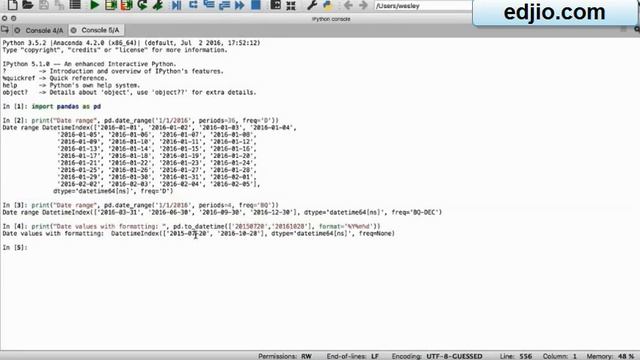Click the 'Date values with formatting' output line
640x360 pixels.
point(198,233)
